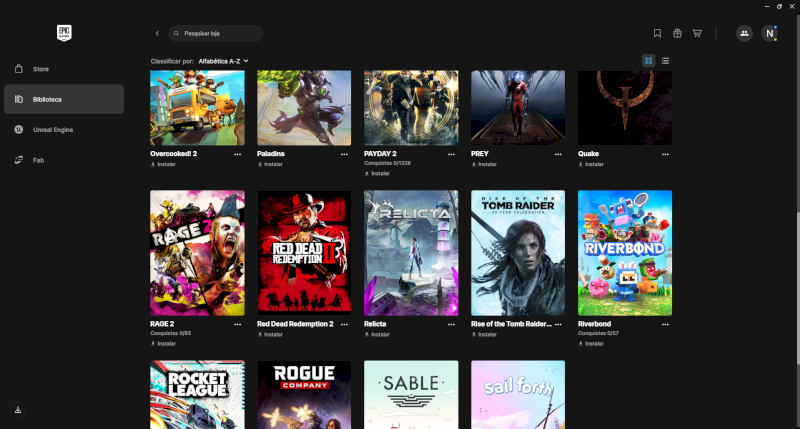
Task: Open the friends list icon
Action: [744, 33]
